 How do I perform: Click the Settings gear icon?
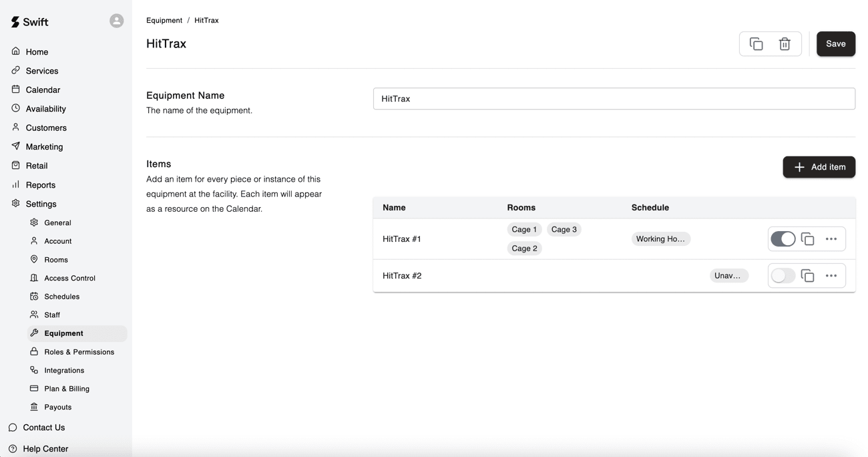click(16, 204)
